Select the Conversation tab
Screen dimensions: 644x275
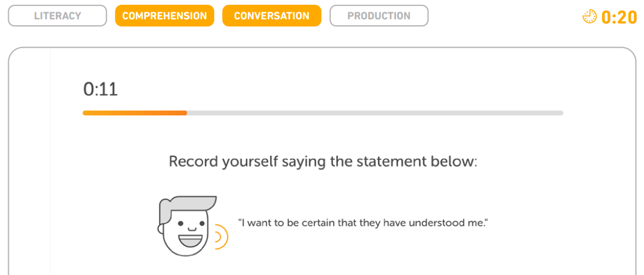point(271,16)
